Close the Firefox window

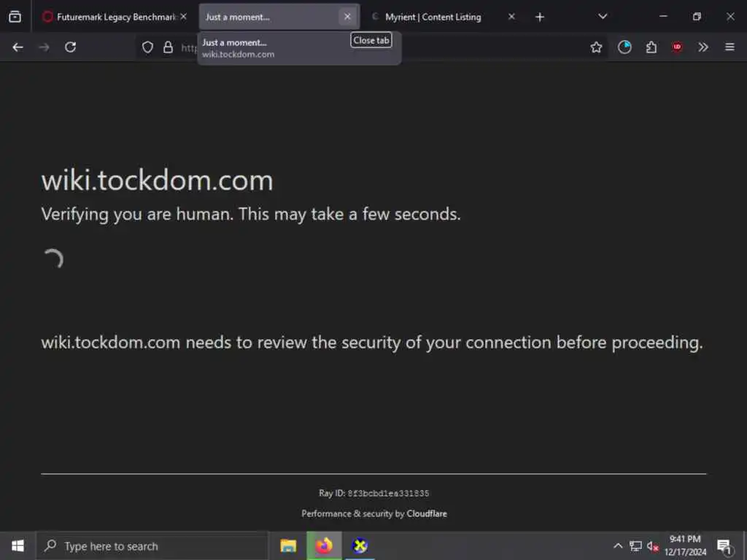pyautogui.click(x=730, y=17)
